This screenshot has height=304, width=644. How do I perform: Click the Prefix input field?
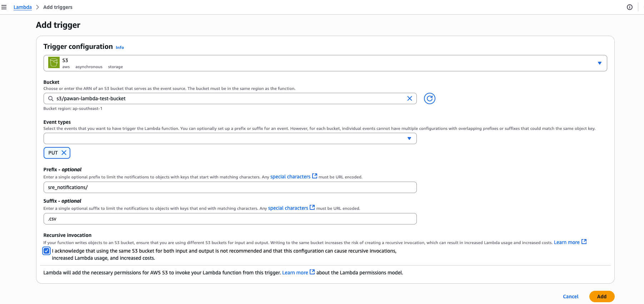(230, 187)
